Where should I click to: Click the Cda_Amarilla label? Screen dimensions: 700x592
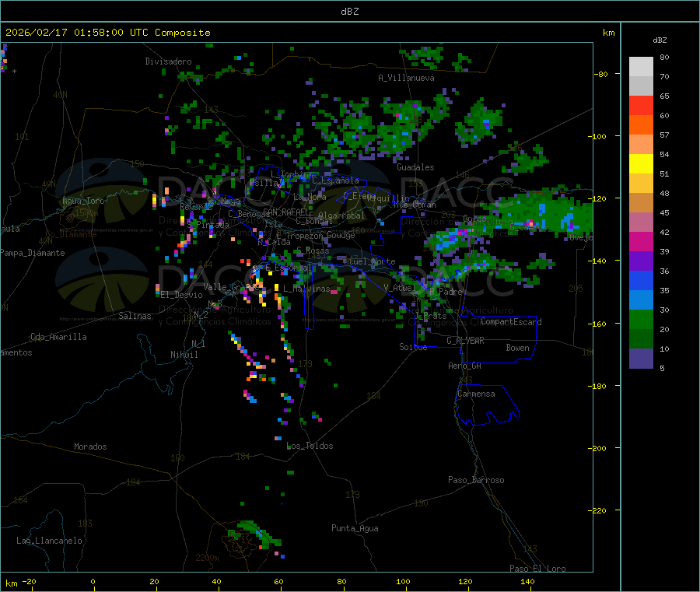(58, 337)
